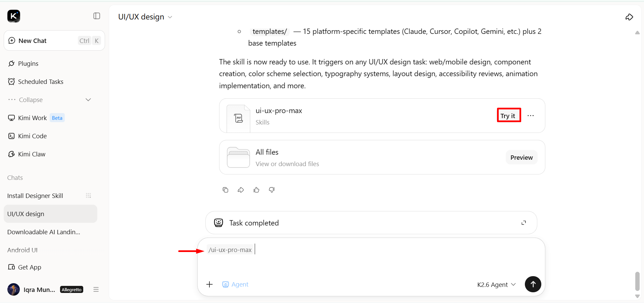This screenshot has height=303, width=644.
Task: Click the Task completed status icon
Action: coord(218,223)
